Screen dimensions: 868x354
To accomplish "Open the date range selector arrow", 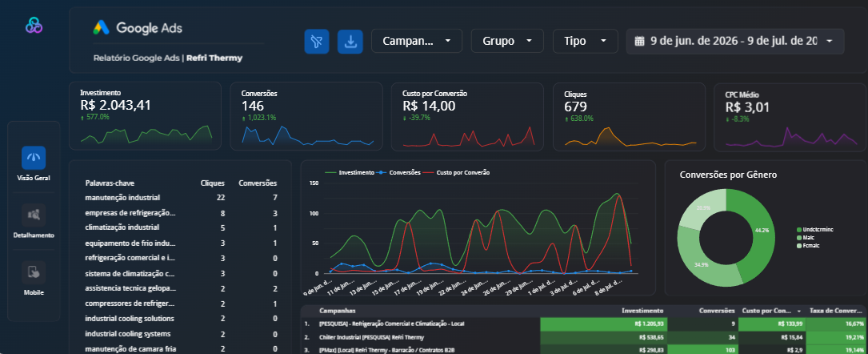I will [830, 41].
